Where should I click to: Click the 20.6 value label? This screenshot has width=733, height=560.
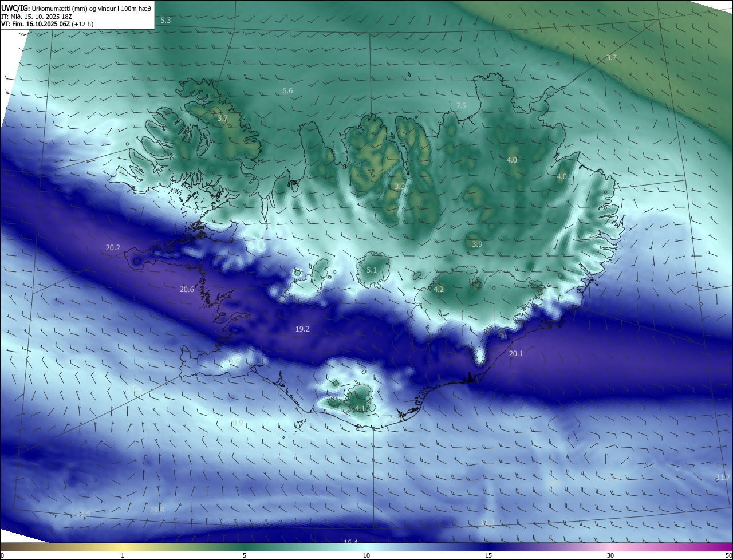(x=187, y=290)
